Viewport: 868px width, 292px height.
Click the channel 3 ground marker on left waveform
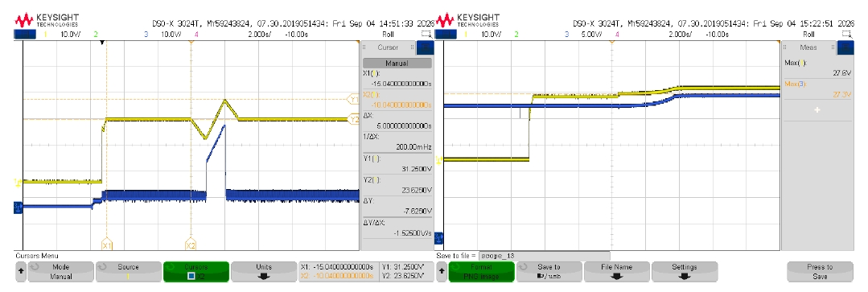pos(19,207)
